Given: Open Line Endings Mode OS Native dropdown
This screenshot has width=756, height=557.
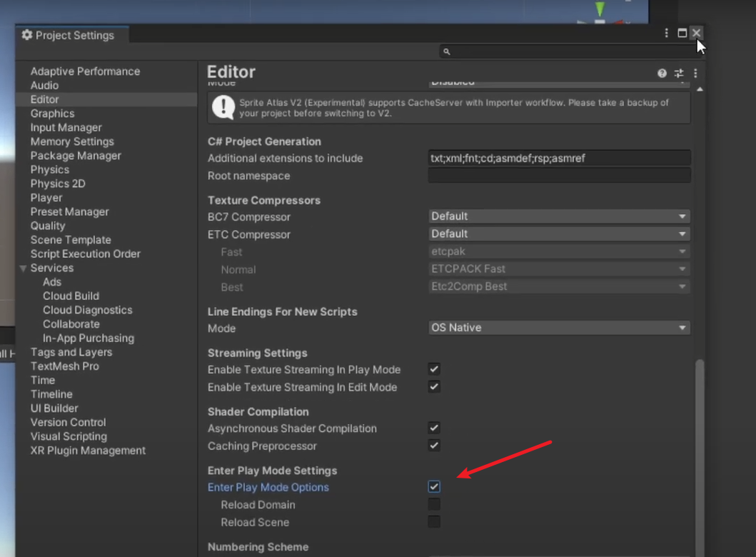Looking at the screenshot, I should [559, 328].
